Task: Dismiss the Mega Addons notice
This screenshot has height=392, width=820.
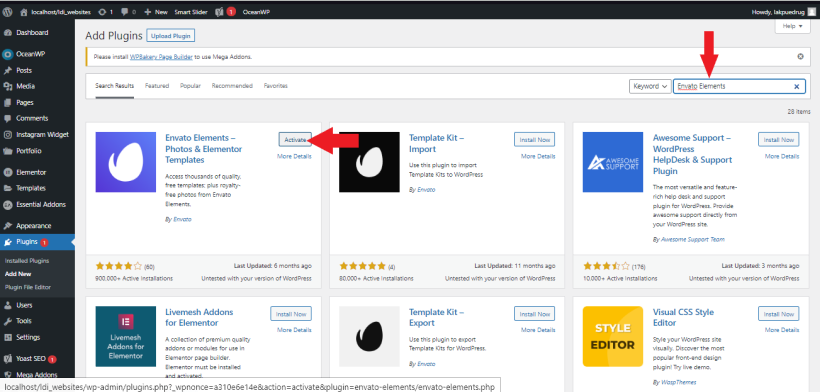Action: click(800, 56)
